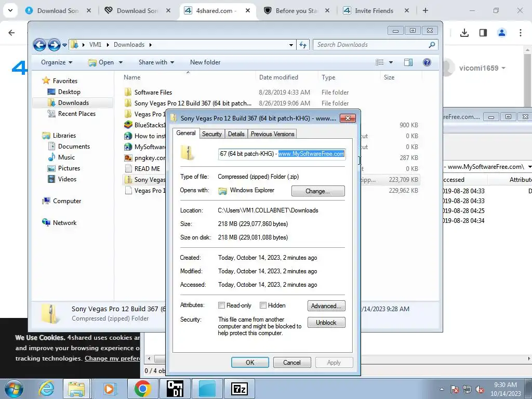Open the media player taskbar icon
532x399 pixels.
tap(109, 389)
